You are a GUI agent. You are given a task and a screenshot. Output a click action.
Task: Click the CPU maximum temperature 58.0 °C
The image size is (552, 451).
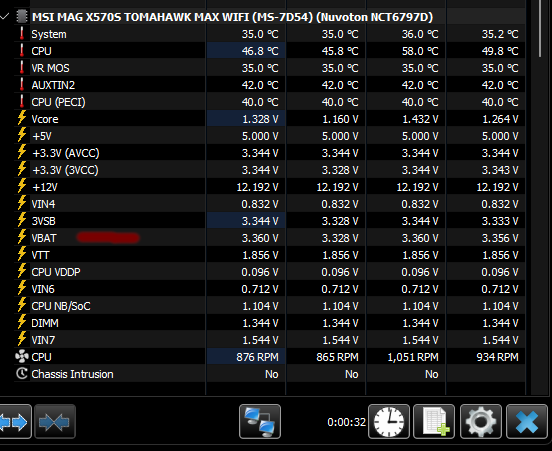(x=420, y=51)
